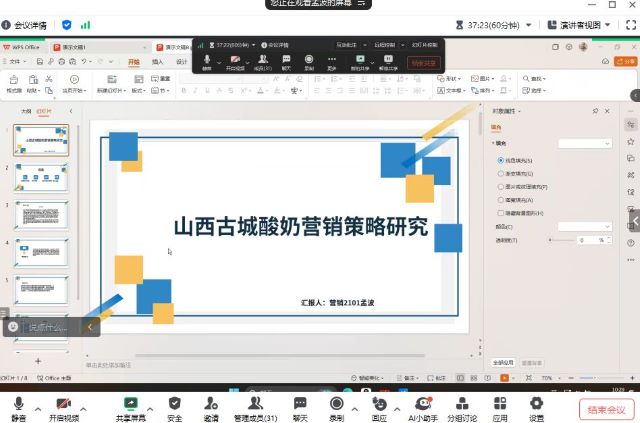Viewport: 640px width, 423px height.
Task: Turn on camera with 开启视频
Action: click(x=67, y=403)
